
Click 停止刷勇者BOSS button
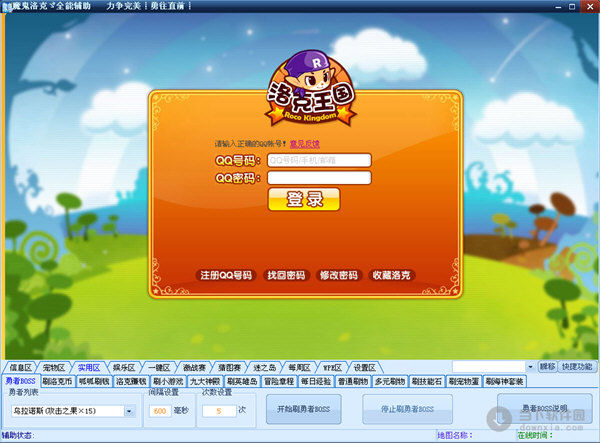(407, 409)
